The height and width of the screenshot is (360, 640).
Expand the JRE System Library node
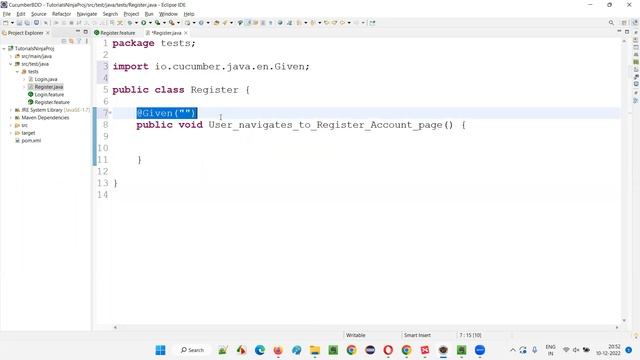point(11,110)
